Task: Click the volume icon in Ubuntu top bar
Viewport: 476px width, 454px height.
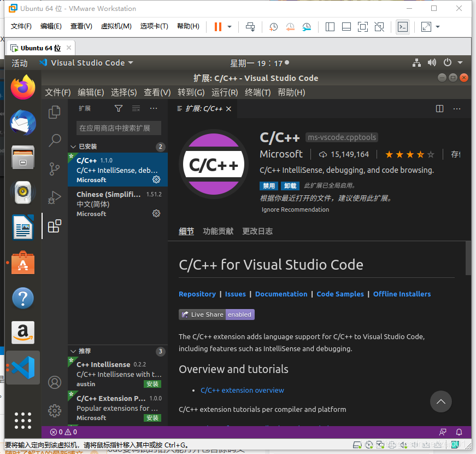Action: pos(432,62)
